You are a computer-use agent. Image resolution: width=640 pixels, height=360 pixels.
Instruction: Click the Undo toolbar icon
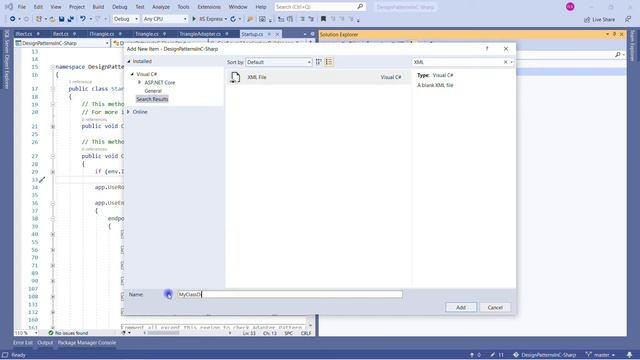coord(83,19)
